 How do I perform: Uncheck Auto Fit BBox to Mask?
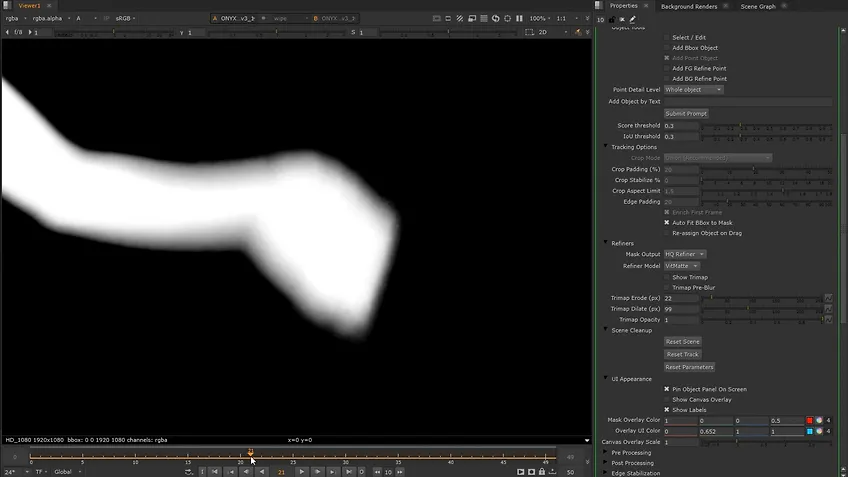click(667, 222)
